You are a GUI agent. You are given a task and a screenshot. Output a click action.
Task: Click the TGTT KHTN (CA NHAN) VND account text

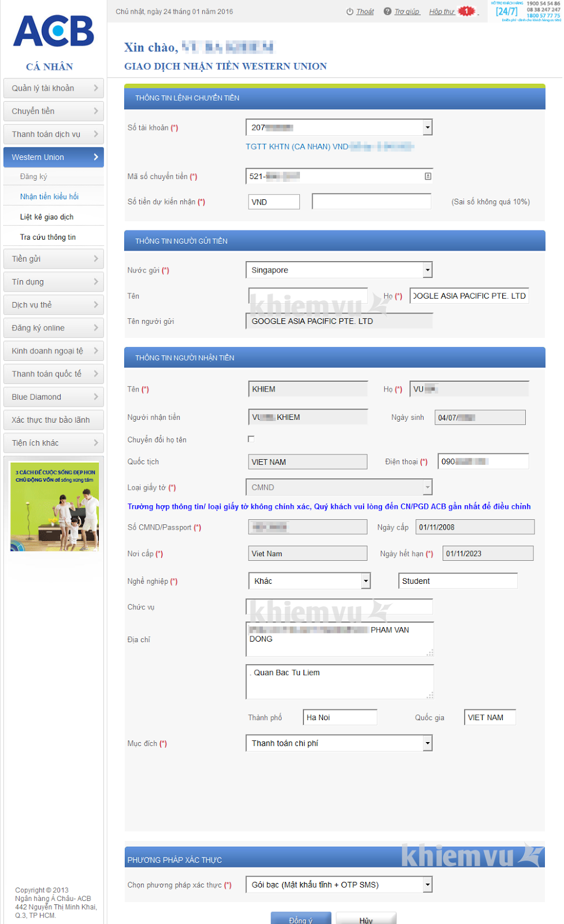click(x=297, y=147)
